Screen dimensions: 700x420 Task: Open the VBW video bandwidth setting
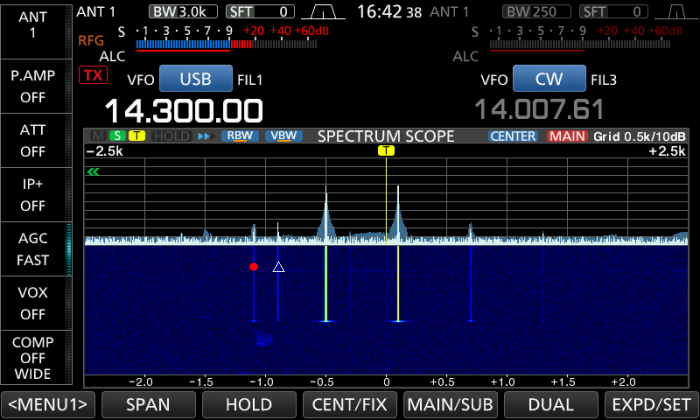[x=284, y=136]
